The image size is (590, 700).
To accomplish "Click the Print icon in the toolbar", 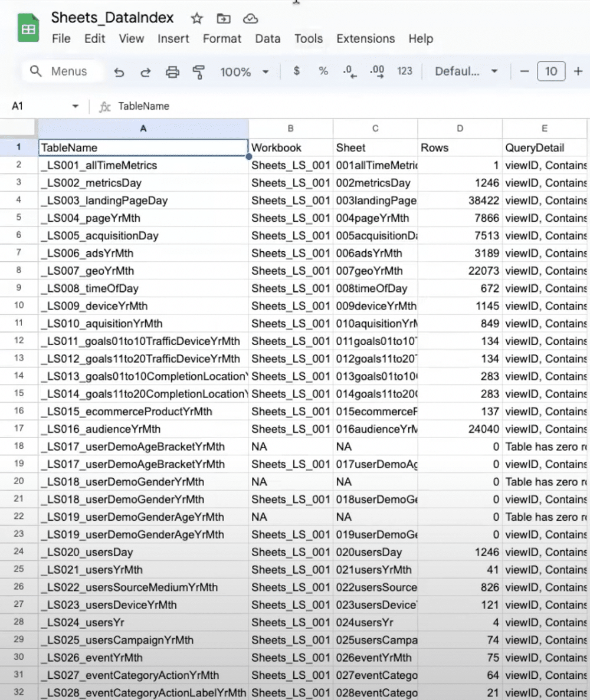I will pos(172,71).
